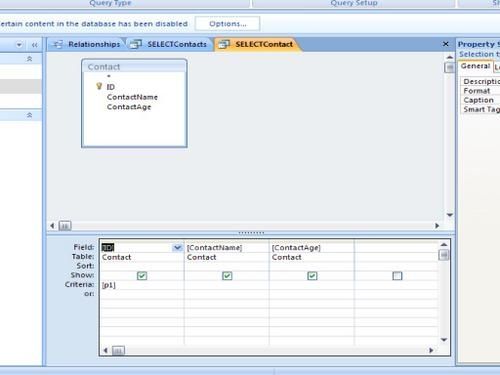Click the Relationships tab icon

[x=58, y=44]
